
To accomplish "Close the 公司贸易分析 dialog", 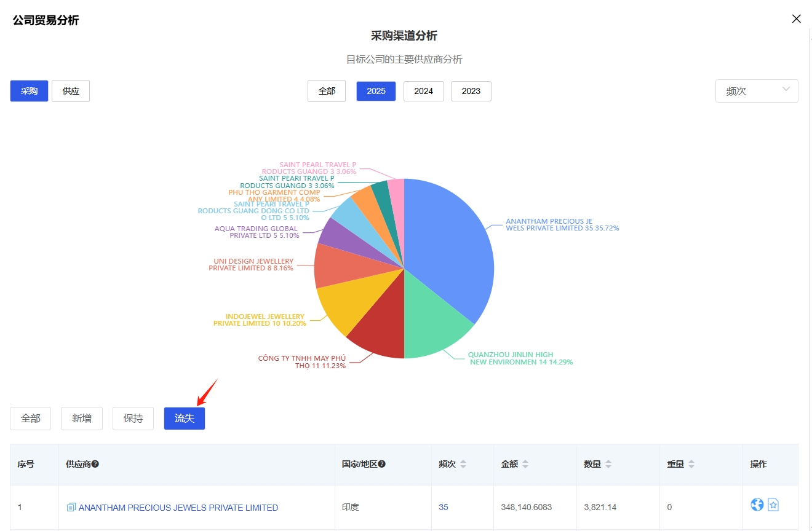I will (x=796, y=19).
